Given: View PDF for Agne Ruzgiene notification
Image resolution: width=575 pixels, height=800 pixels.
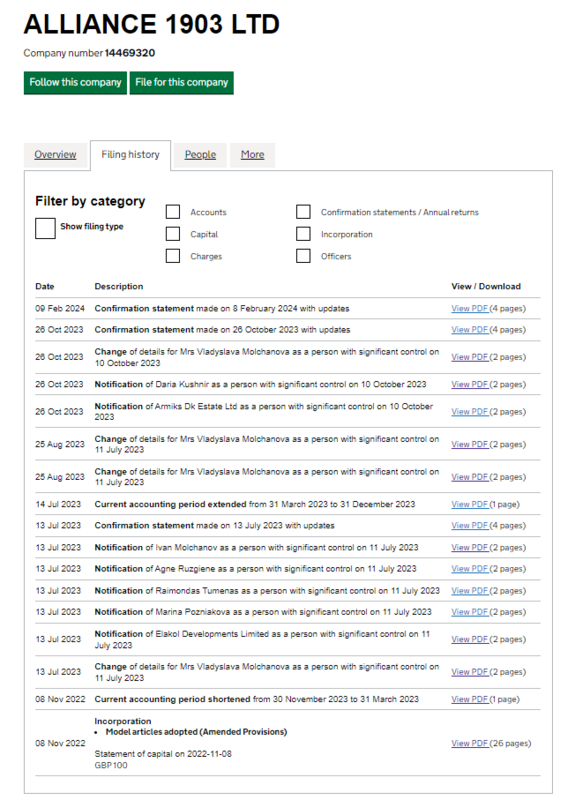Looking at the screenshot, I should (x=469, y=569).
